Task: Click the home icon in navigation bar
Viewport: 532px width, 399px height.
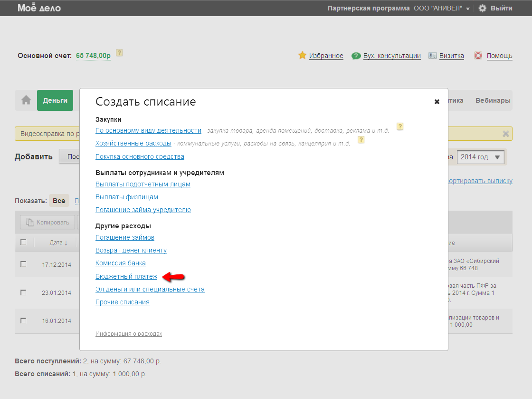Action: [26, 100]
